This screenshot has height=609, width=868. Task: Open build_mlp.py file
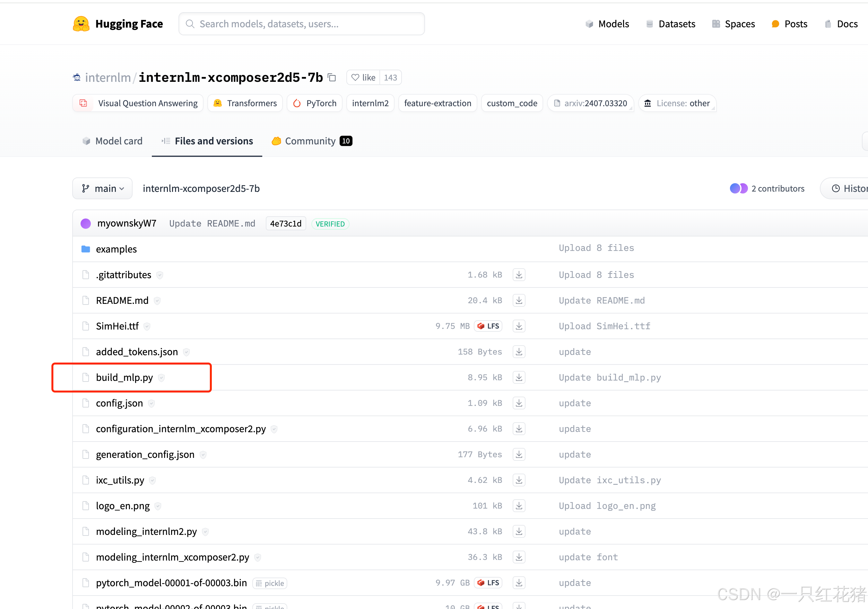(125, 377)
